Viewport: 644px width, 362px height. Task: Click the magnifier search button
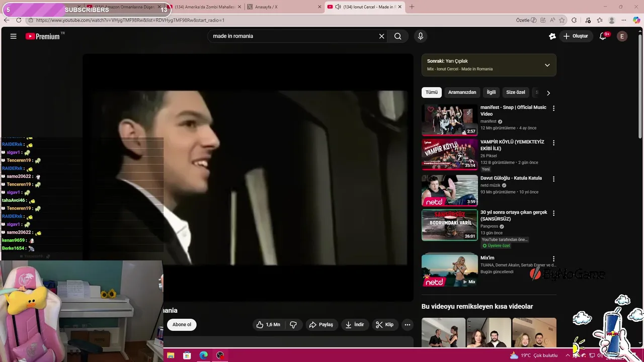pos(397,36)
